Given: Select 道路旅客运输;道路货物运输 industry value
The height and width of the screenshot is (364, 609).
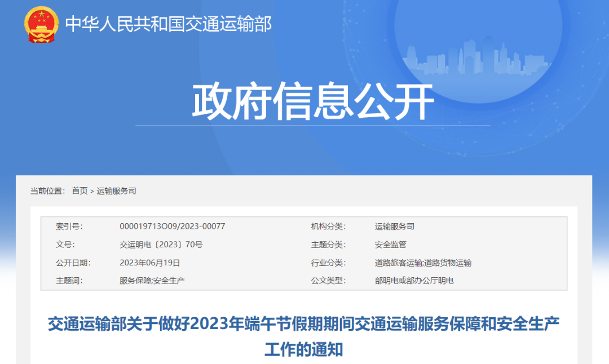Looking at the screenshot, I should click(422, 263).
